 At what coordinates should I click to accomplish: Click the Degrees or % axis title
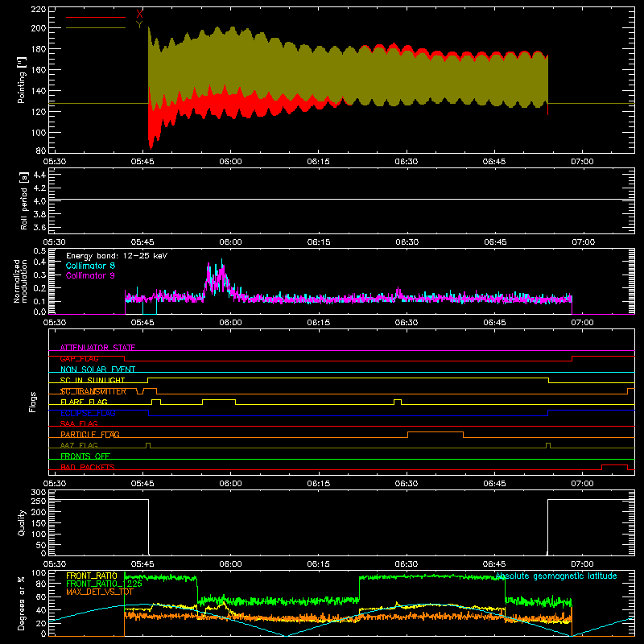click(22, 603)
